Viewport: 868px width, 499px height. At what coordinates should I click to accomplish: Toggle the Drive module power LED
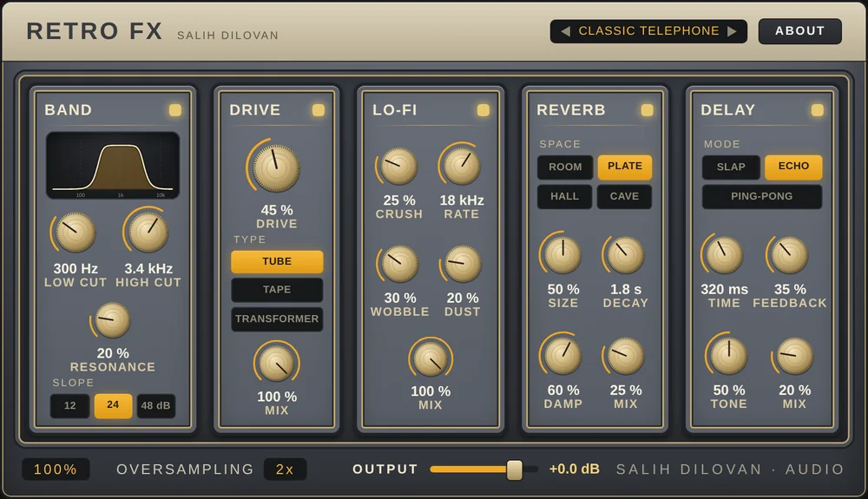coord(319,110)
